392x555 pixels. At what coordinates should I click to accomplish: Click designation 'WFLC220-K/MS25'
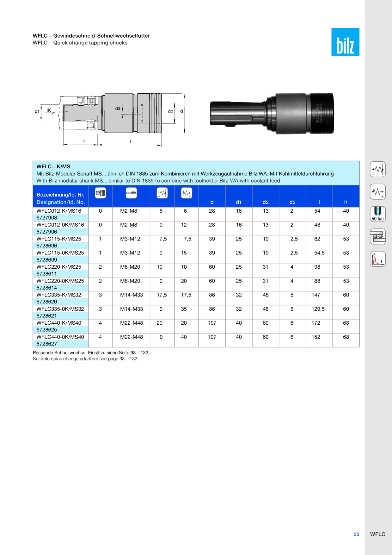pyautogui.click(x=59, y=267)
